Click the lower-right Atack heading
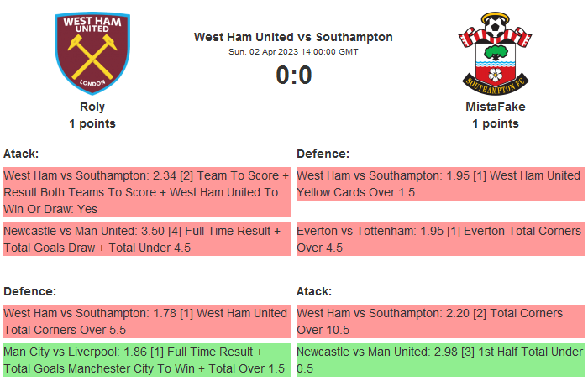The height and width of the screenshot is (386, 588). click(314, 291)
